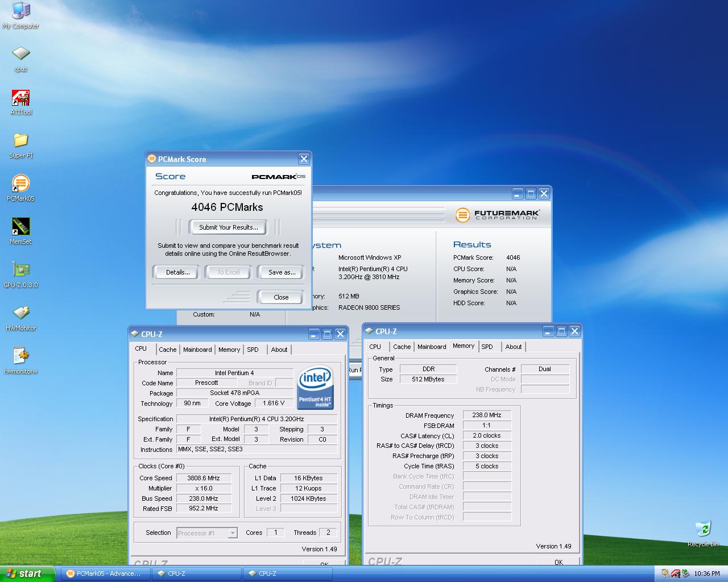Click the Save as button
The height and width of the screenshot is (582, 728).
coord(282,272)
